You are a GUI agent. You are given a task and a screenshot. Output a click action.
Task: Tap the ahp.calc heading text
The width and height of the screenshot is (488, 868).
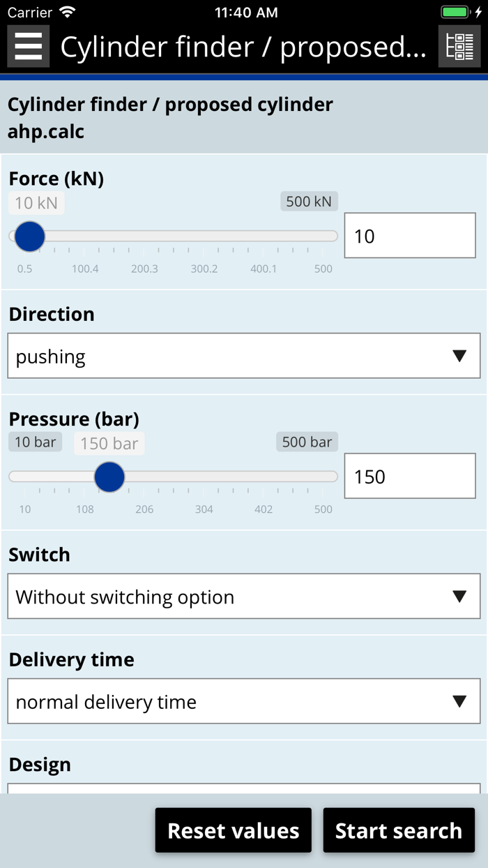(44, 131)
